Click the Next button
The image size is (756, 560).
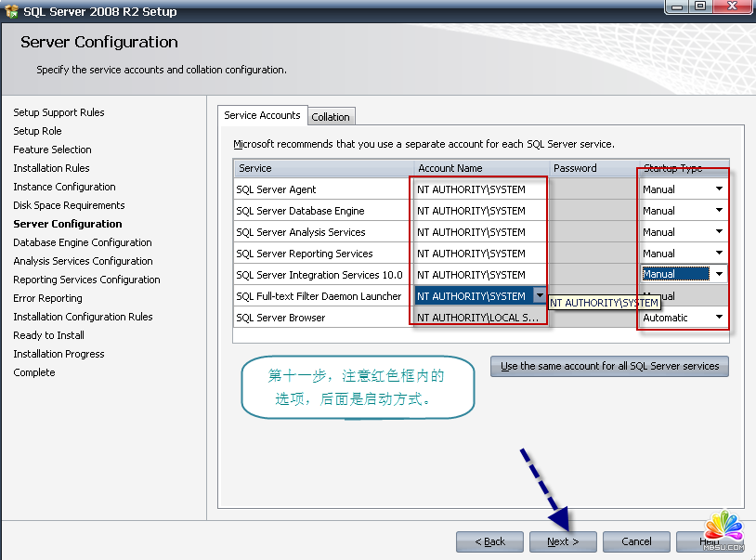563,541
